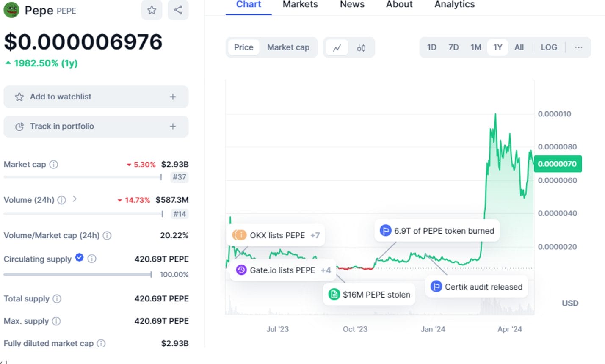Click the Max. supply info icon
605x364 pixels.
[56, 321]
